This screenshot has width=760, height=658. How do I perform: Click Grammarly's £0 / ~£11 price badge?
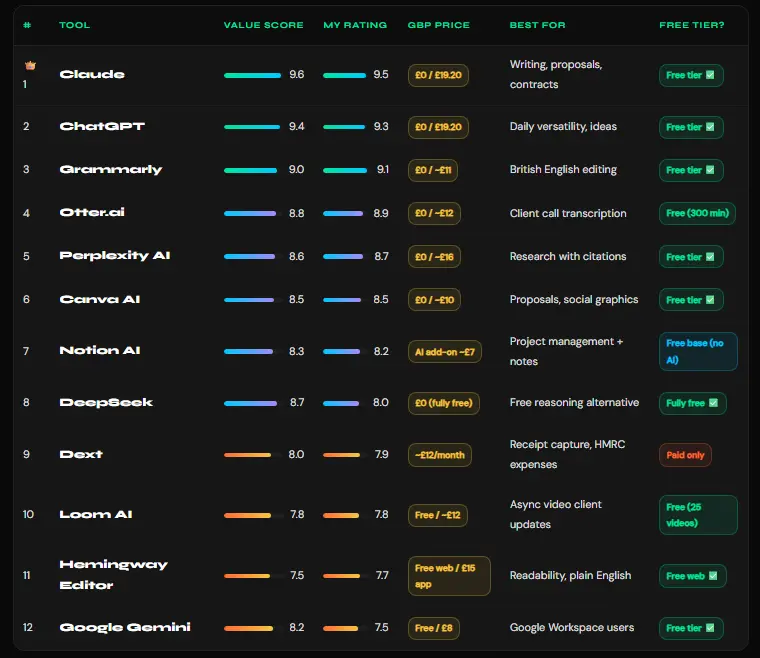coord(433,170)
